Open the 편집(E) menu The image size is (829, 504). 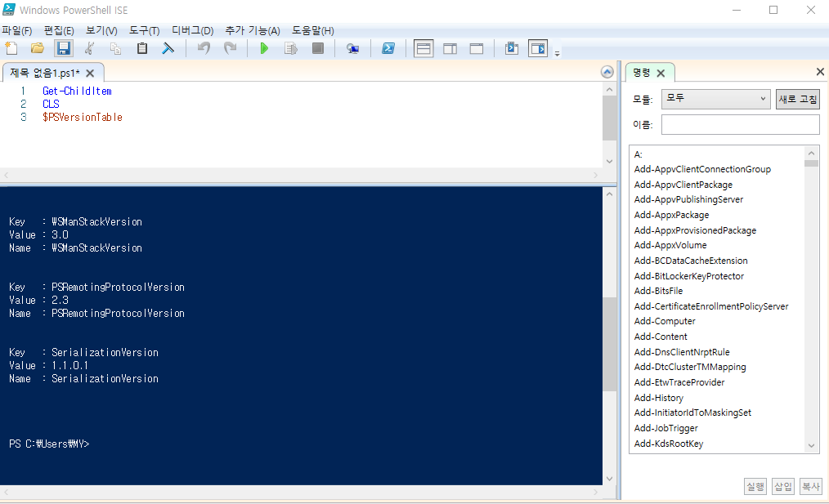pos(59,31)
